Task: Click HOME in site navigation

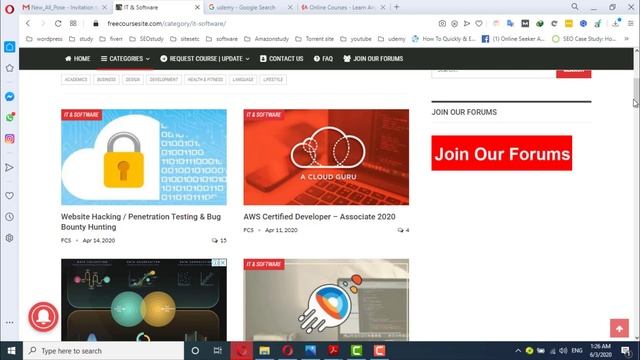Action: point(78,59)
